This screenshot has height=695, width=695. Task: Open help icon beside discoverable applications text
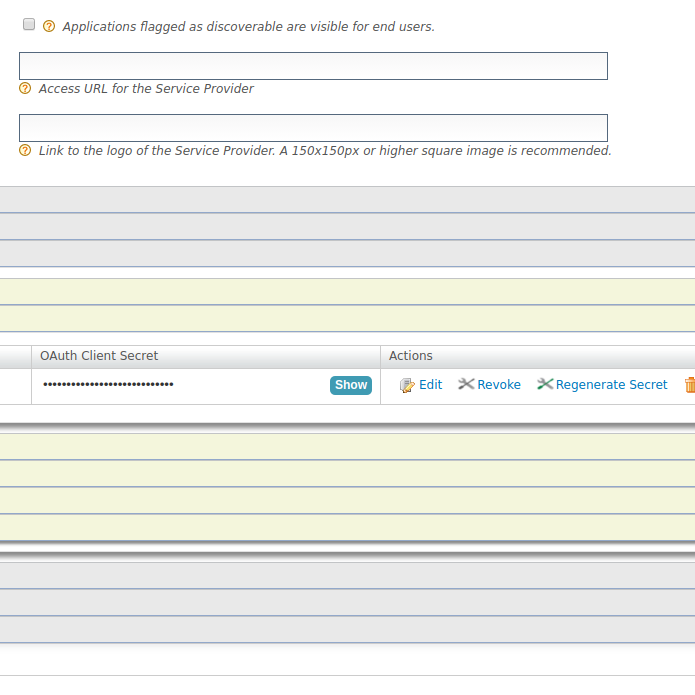(x=49, y=26)
